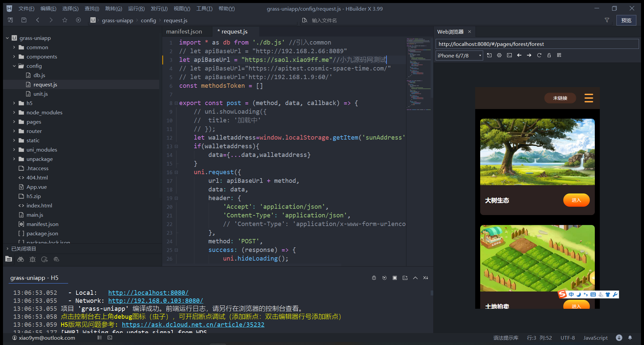Image resolution: width=644 pixels, height=345 pixels.
Task: Expand the common folder
Action: click(14, 48)
